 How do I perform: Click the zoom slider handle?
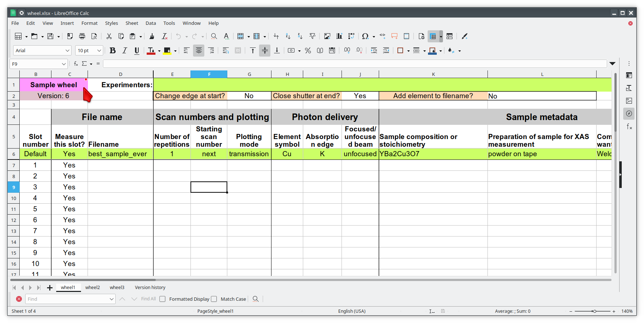594,311
